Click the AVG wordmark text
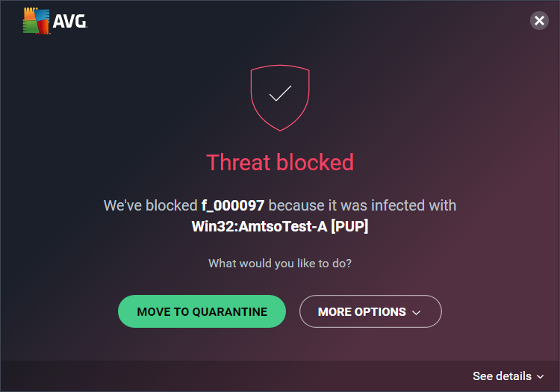560x392 pixels. pyautogui.click(x=69, y=23)
